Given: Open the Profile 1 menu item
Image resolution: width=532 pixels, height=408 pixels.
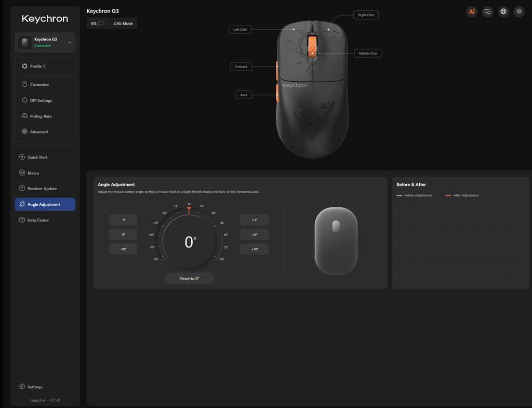Looking at the screenshot, I should (x=45, y=66).
